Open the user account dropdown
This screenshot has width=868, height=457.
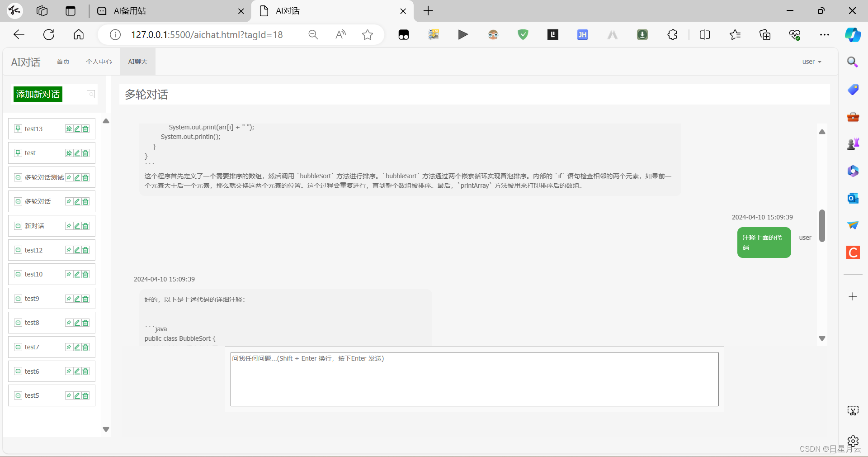(x=811, y=62)
